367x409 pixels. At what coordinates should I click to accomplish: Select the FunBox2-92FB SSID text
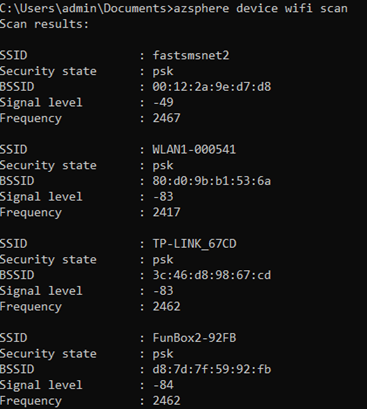coord(194,338)
